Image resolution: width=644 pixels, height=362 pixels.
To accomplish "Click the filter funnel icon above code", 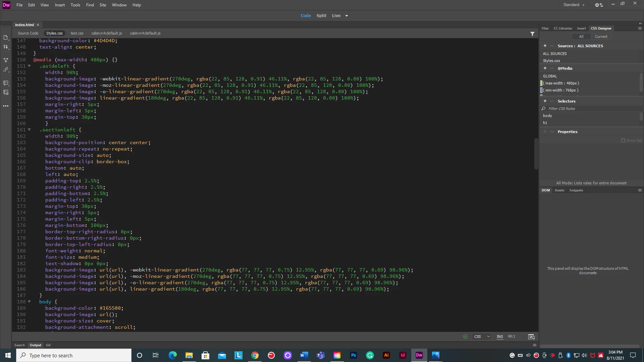I will [x=532, y=34].
